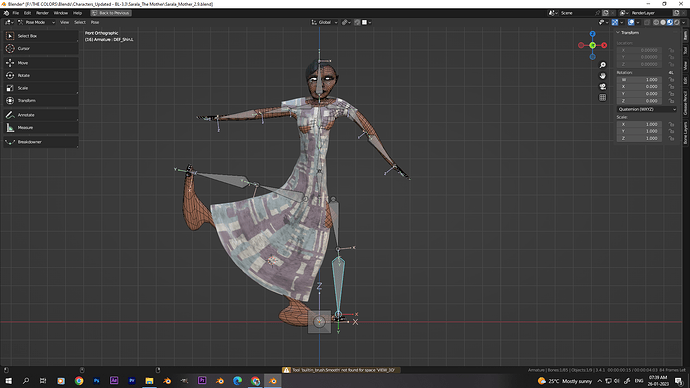Open the shading options dropdown arrow
The width and height of the screenshot is (690, 388).
pyautogui.click(x=683, y=22)
